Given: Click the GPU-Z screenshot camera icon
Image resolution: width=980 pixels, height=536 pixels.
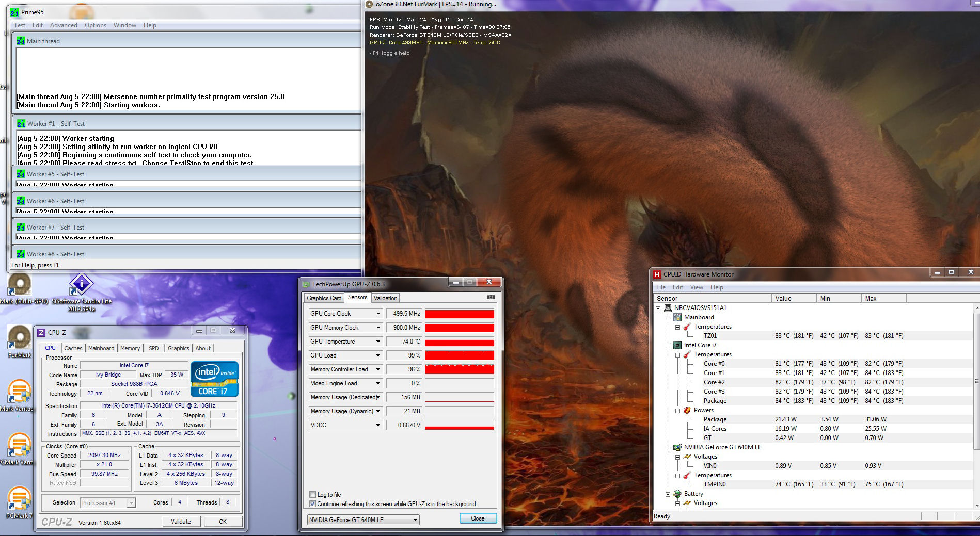Looking at the screenshot, I should [491, 297].
